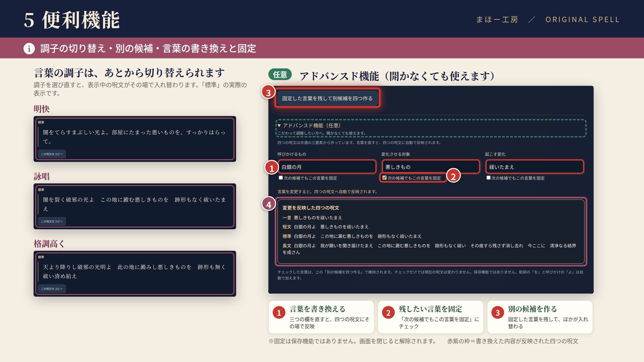This screenshot has width=644, height=362.
Task: Uncheck the fix-word checkbox under 悪しきもの
Action: point(384,178)
